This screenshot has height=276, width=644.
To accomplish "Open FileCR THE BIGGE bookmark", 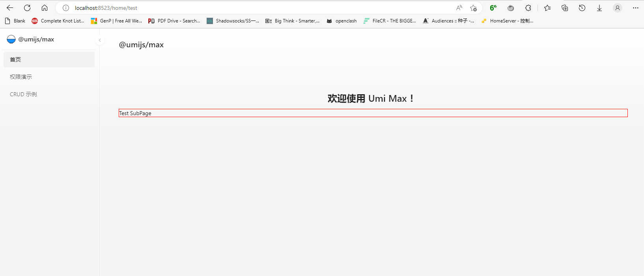I will (x=390, y=21).
